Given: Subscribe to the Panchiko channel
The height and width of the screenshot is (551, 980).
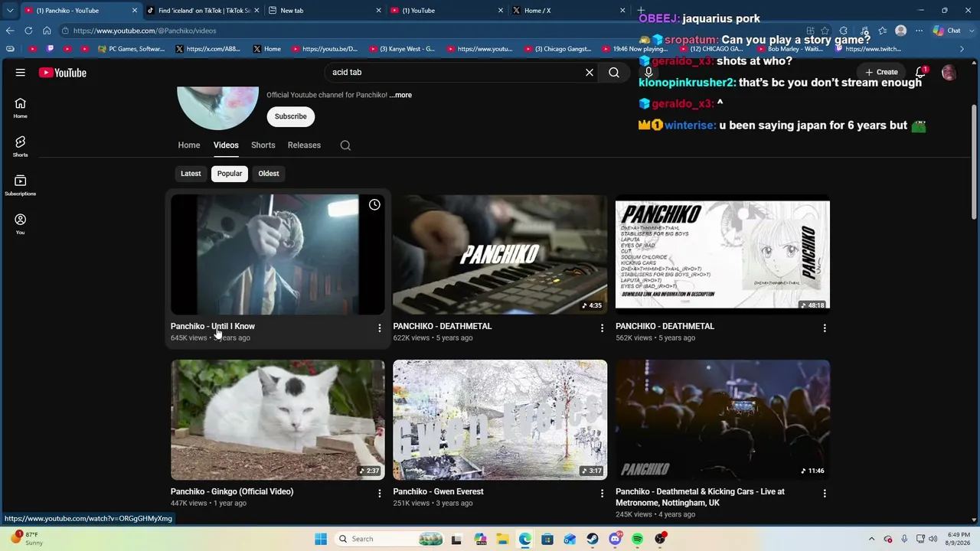Looking at the screenshot, I should click(291, 116).
